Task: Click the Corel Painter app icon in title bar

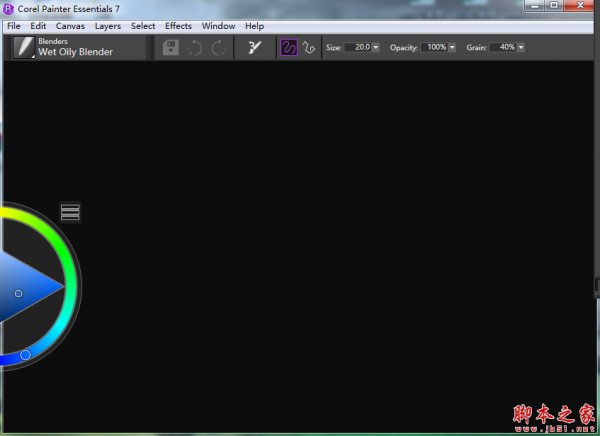Action: pos(8,8)
